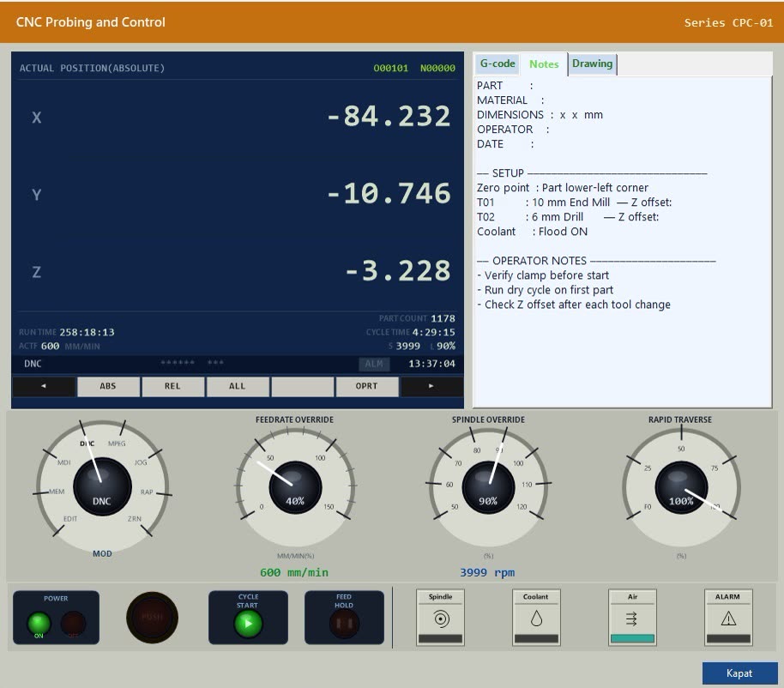Close the panel with Kapat button
The height and width of the screenshot is (688, 784).
(739, 673)
